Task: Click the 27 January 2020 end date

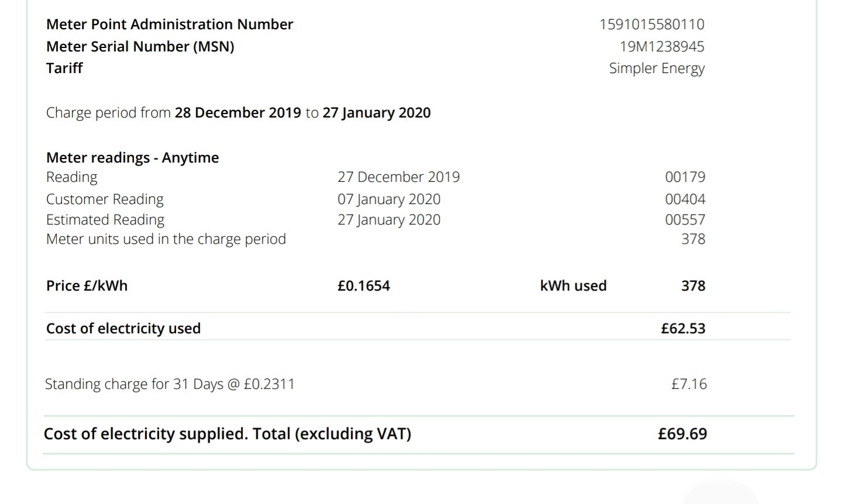Action: tap(377, 112)
